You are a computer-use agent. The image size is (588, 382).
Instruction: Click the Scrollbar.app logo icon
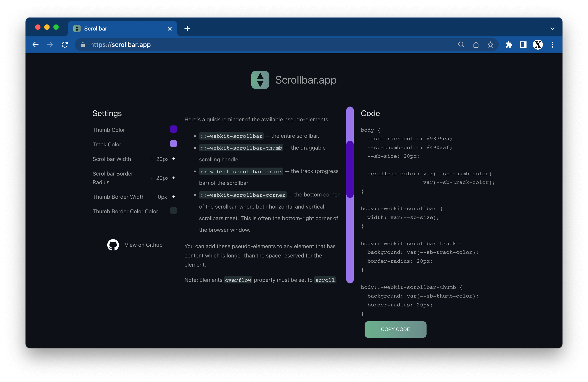(x=260, y=80)
